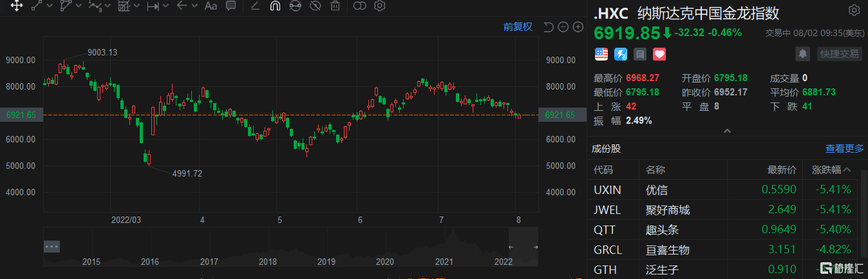Hide all drawings with eye-slash icon
The height and width of the screenshot is (279, 868).
click(x=315, y=6)
